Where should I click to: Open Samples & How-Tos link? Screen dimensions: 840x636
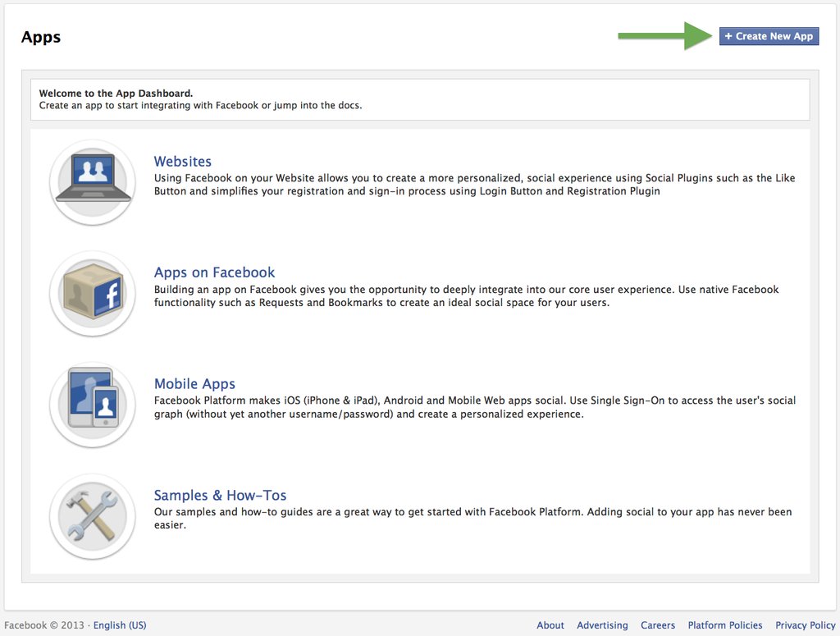click(220, 495)
